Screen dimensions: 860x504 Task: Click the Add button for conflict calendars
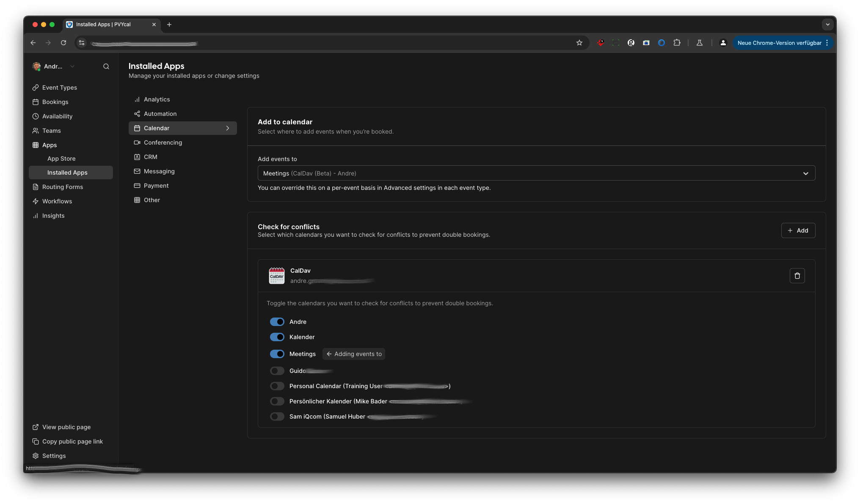pyautogui.click(x=797, y=230)
